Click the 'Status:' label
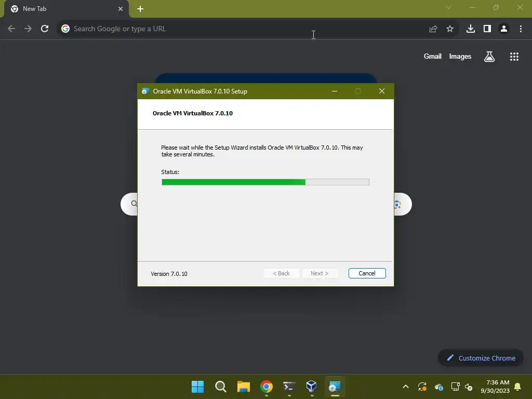 (x=170, y=172)
